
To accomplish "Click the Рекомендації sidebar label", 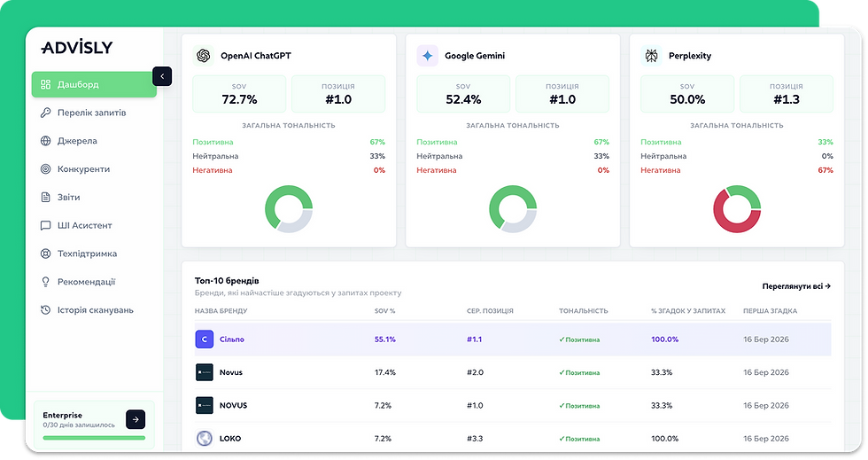I will pos(87,282).
